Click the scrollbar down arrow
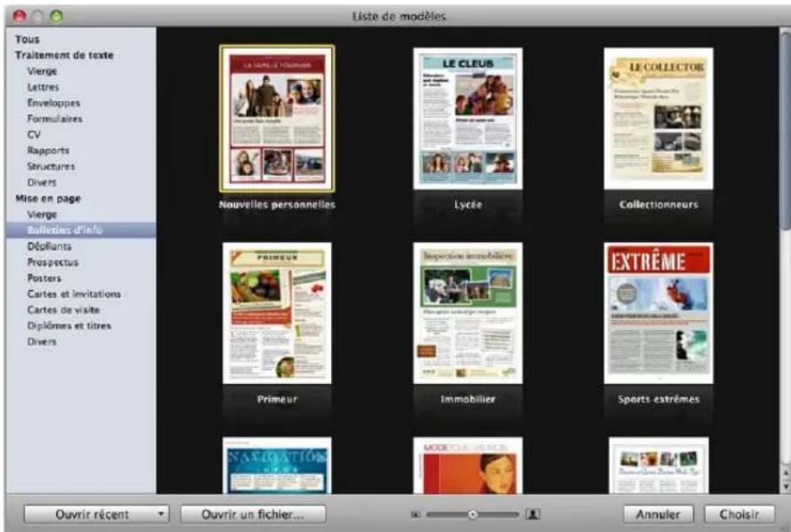The image size is (791, 532). coord(786,487)
